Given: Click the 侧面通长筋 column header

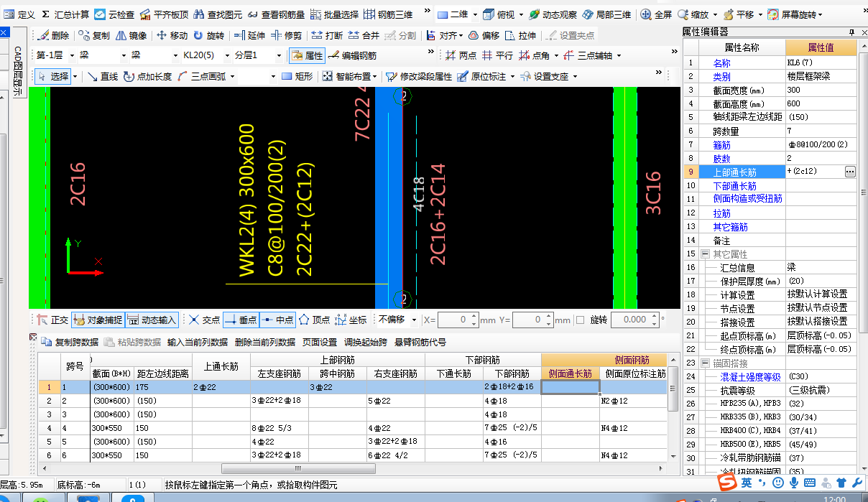Looking at the screenshot, I should [x=571, y=373].
